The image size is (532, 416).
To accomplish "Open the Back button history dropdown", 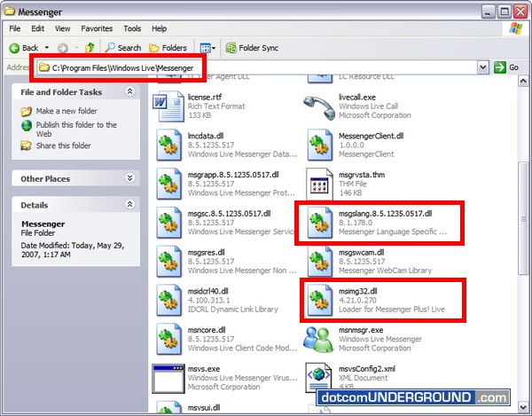I will (47, 48).
